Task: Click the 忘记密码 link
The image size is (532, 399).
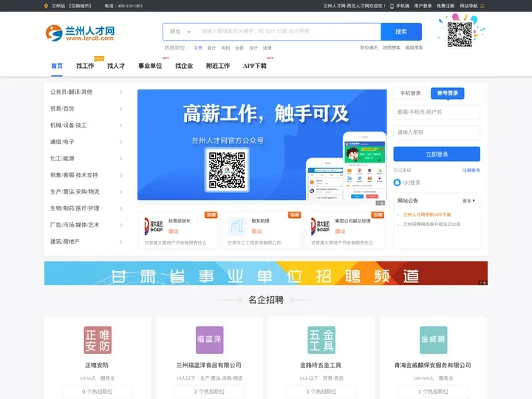Action: 402,171
